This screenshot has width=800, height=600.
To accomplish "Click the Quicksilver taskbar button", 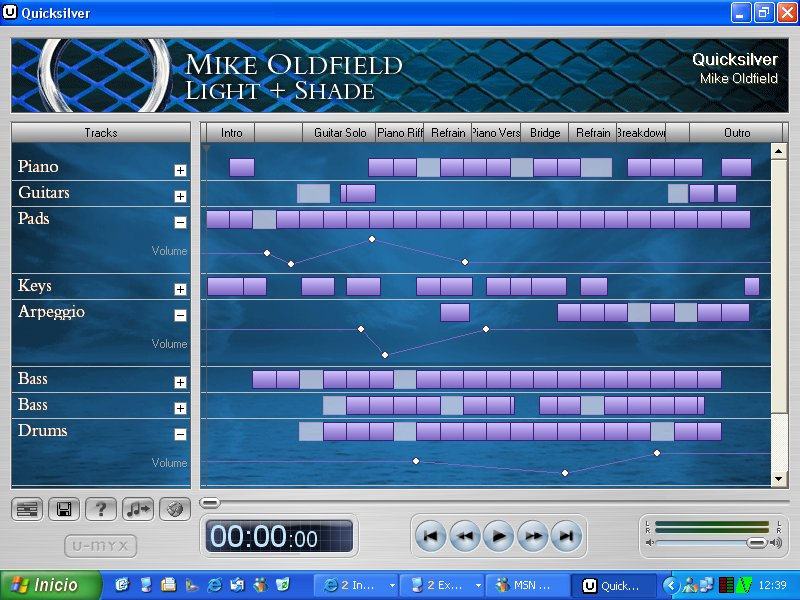I will click(611, 585).
